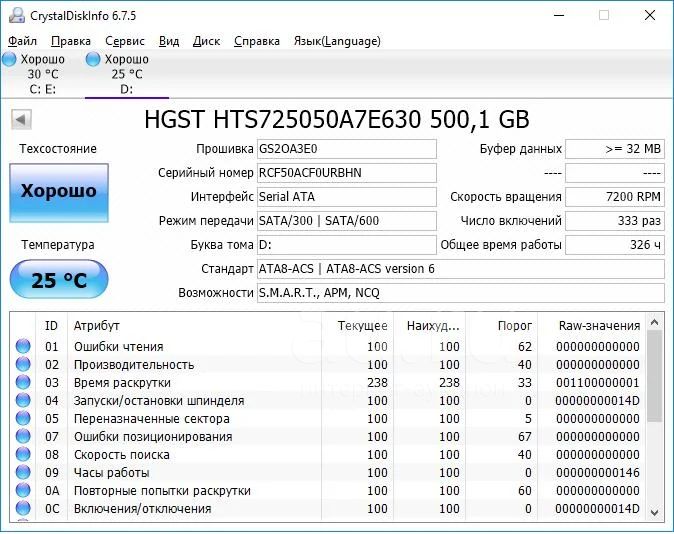674x534 pixels.
Task: Select the Производительность attribute row
Action: coord(328,364)
